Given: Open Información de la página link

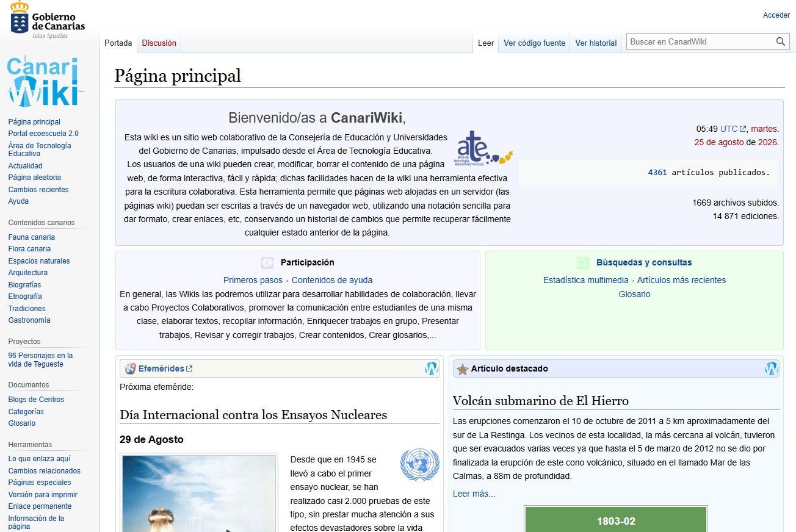Looking at the screenshot, I should tap(36, 522).
